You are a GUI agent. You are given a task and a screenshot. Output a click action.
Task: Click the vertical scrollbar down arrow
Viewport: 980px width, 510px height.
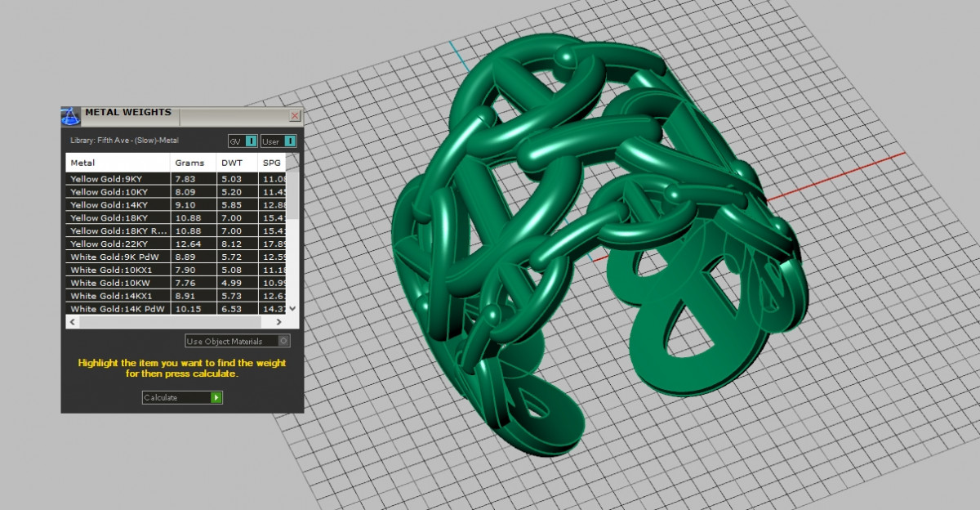point(294,310)
